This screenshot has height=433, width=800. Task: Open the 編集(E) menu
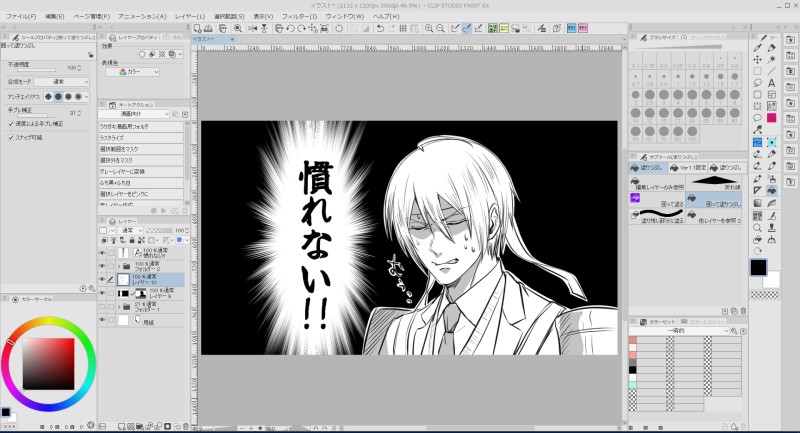pyautogui.click(x=55, y=16)
